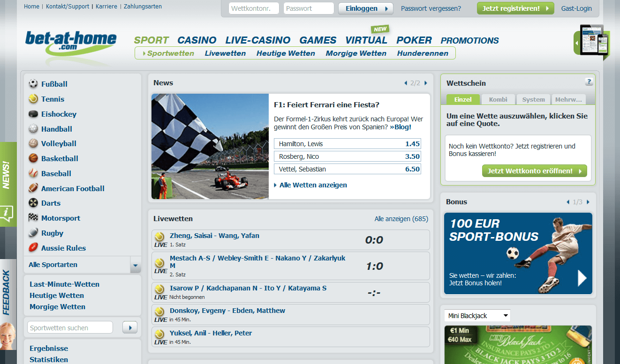Open the Wettschein help question mark icon
This screenshot has width=620, height=364.
point(589,82)
